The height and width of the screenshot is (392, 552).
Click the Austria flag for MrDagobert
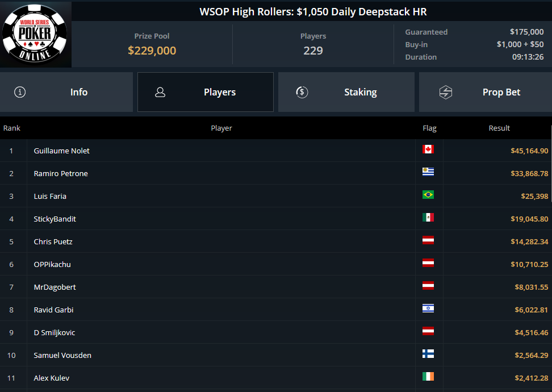[428, 286]
